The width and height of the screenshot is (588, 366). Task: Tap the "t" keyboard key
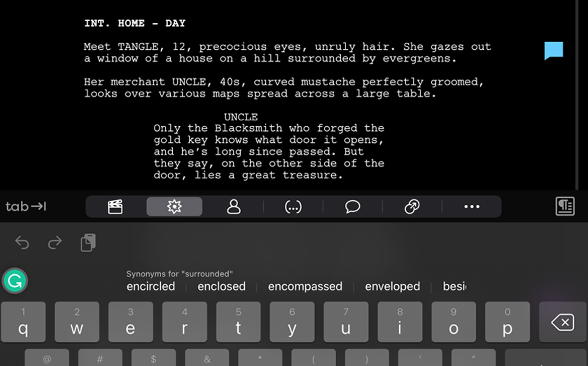click(x=238, y=322)
